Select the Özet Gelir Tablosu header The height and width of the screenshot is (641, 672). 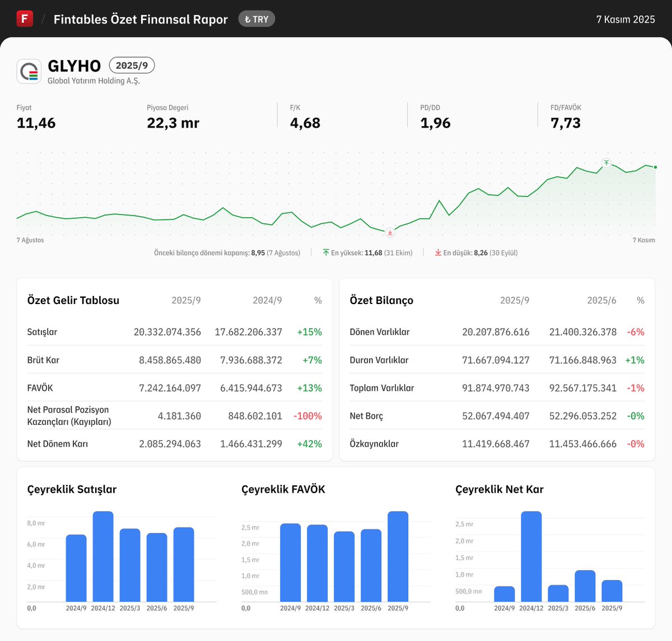pyautogui.click(x=73, y=300)
